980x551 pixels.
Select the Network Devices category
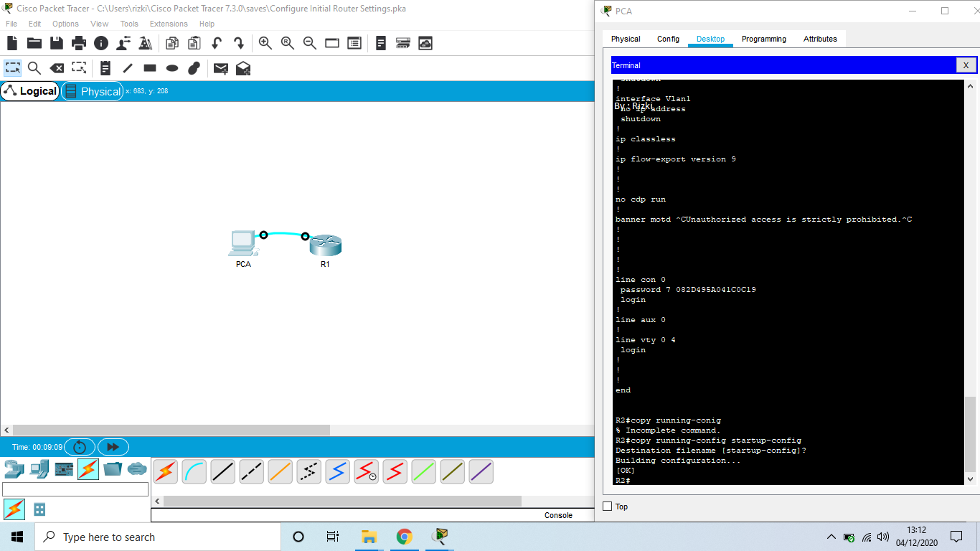(x=14, y=469)
